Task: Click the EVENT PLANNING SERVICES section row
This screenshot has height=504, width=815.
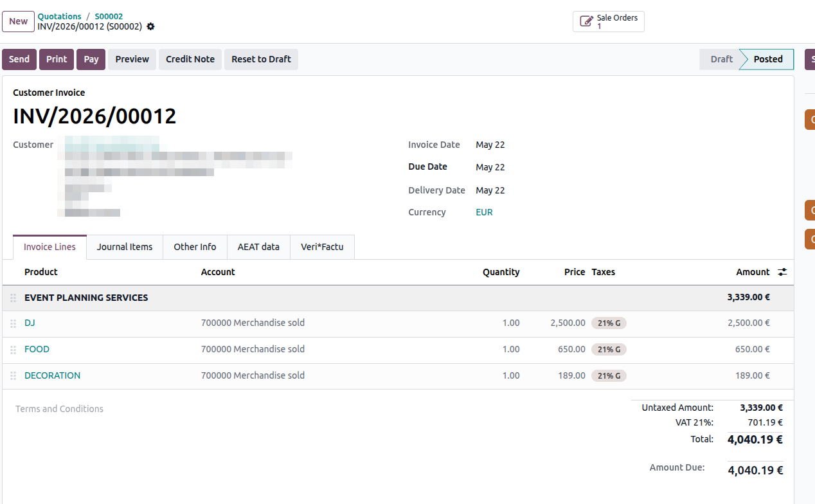Action: point(398,298)
